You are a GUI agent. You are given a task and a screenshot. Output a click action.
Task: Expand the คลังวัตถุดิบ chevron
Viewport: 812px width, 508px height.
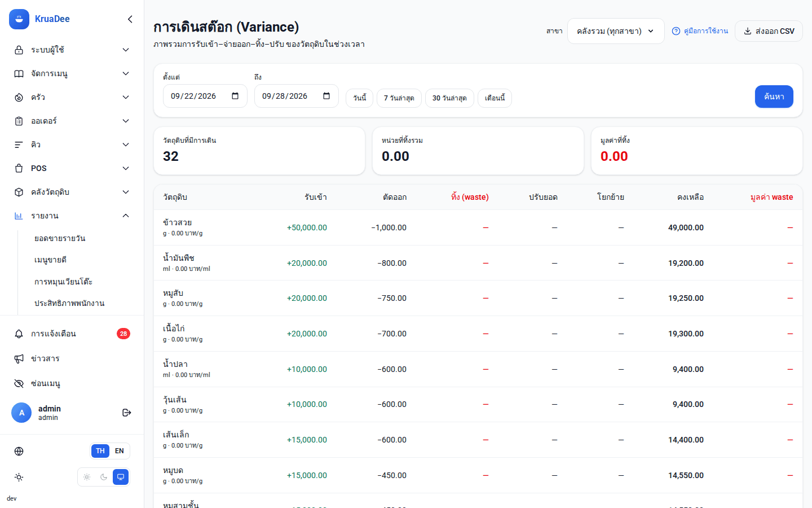[126, 192]
